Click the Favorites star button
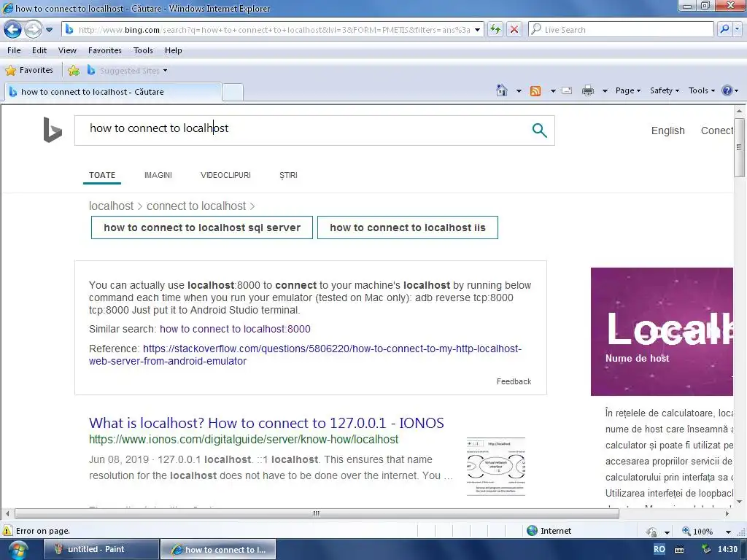 (29, 70)
